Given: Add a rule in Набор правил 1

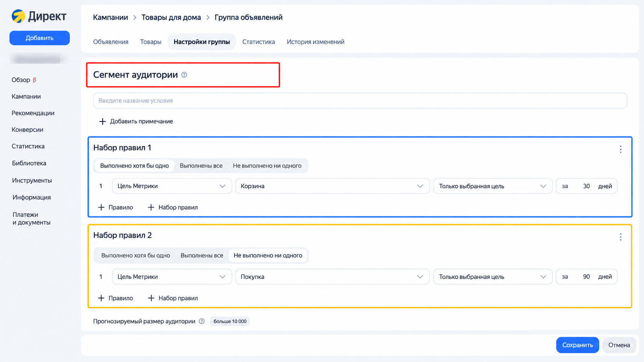Looking at the screenshot, I should click(116, 207).
